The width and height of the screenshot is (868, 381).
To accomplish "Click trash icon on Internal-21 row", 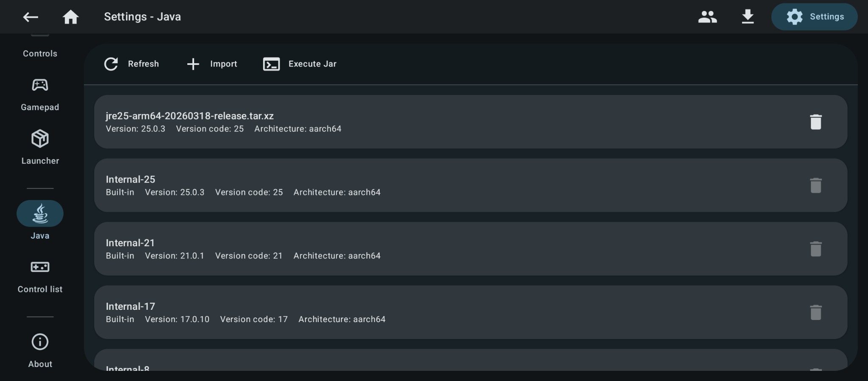I will 816,249.
